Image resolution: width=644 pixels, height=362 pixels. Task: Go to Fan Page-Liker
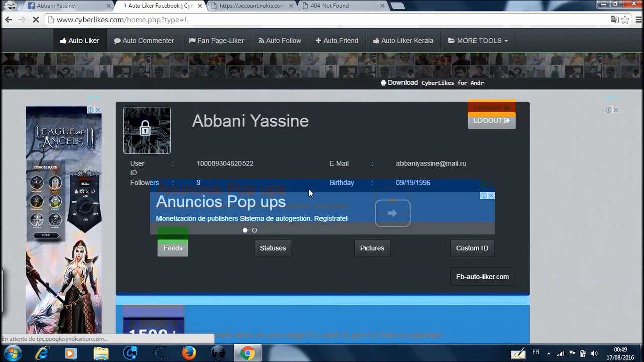pos(216,41)
